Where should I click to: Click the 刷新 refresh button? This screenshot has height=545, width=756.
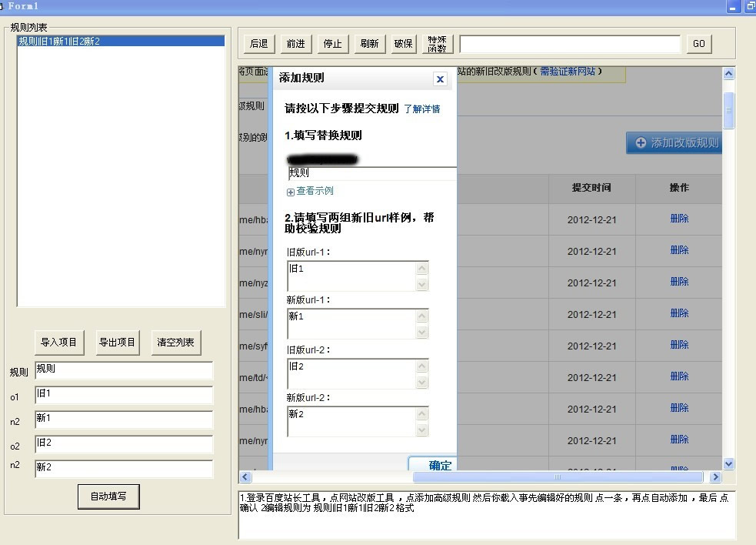coord(369,44)
